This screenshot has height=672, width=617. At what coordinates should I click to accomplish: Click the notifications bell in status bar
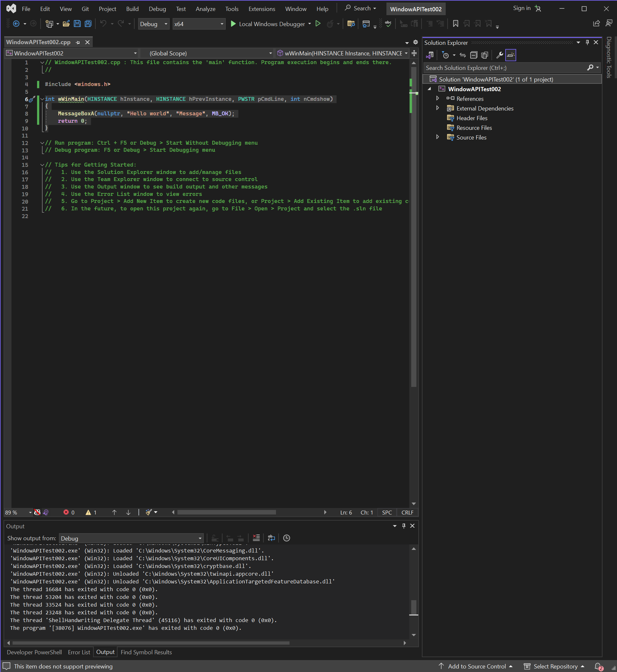598,666
